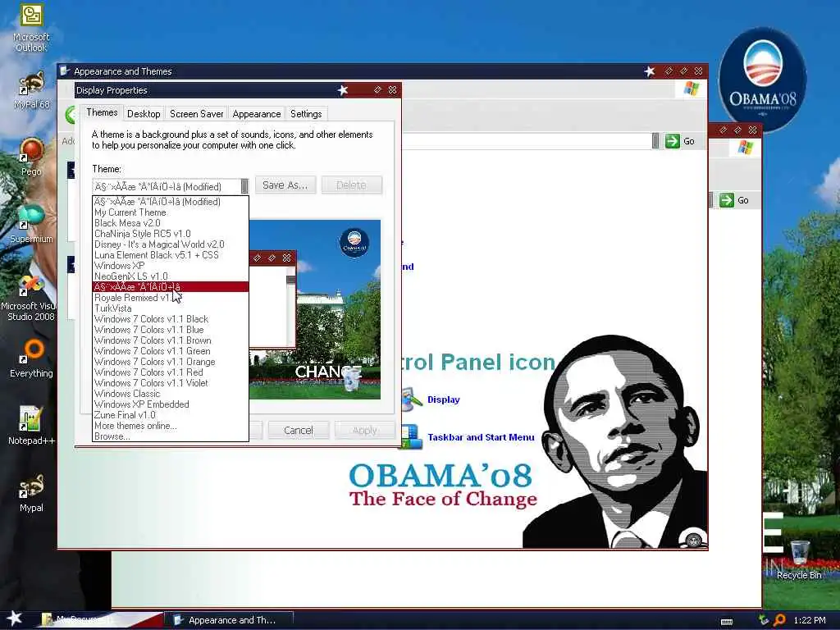840x630 pixels.
Task: Click the green Go arrow in Appearance and Themes
Action: coord(673,141)
